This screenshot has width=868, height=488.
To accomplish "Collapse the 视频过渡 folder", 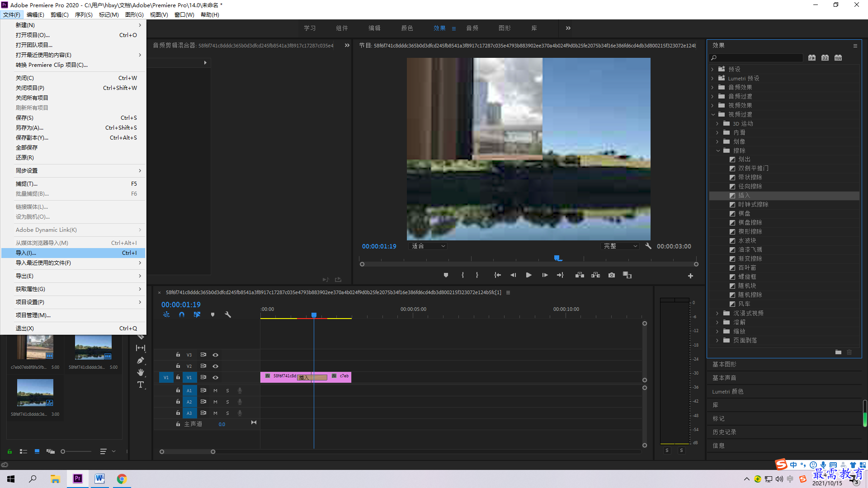I will pyautogui.click(x=713, y=114).
